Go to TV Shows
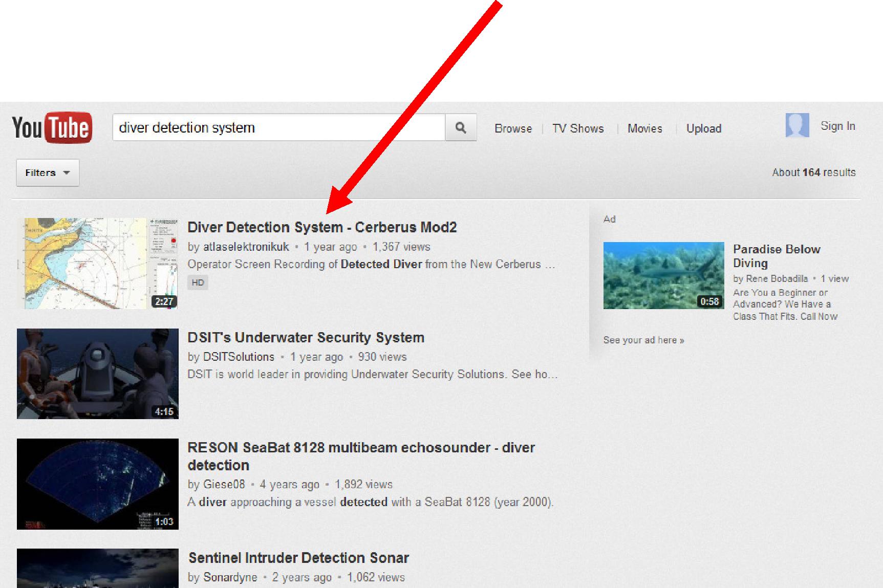This screenshot has width=883, height=588. 578,128
